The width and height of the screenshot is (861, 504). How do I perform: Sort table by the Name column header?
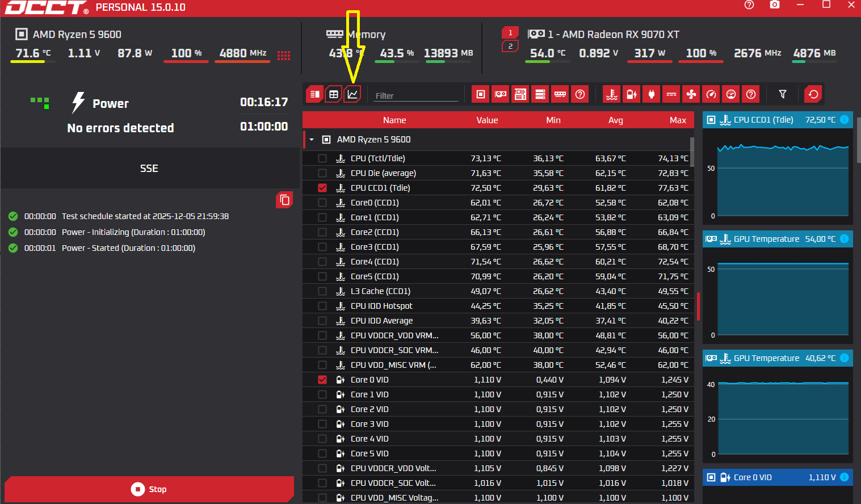click(394, 120)
